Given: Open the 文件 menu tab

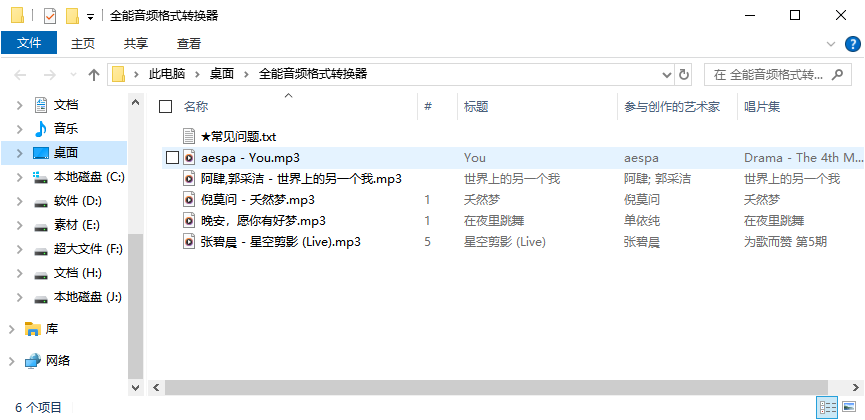Looking at the screenshot, I should 29,43.
